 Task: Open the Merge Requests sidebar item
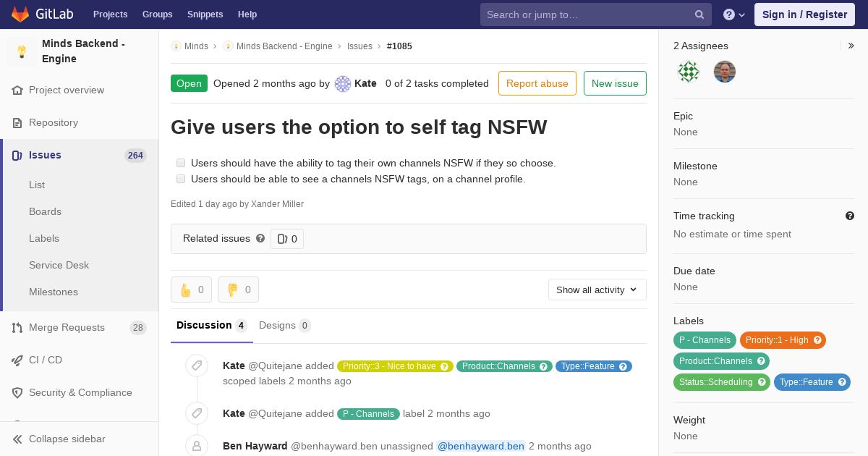click(67, 327)
